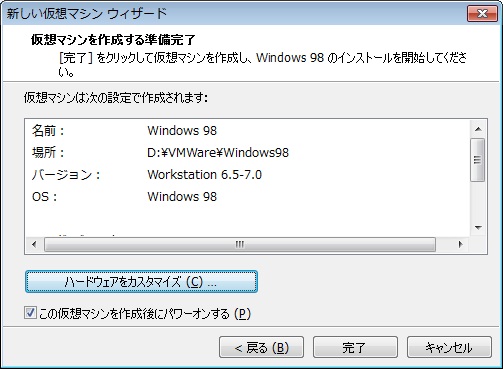Viewport: 503px width, 369px height.
Task: Select the D:¥VMWare¥Windows98 location value
Action: click(218, 153)
